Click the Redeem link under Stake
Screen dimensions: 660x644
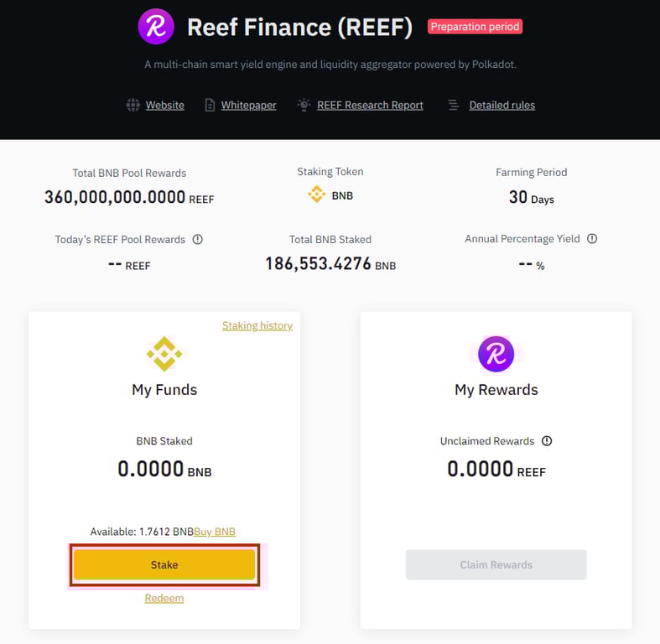click(164, 598)
